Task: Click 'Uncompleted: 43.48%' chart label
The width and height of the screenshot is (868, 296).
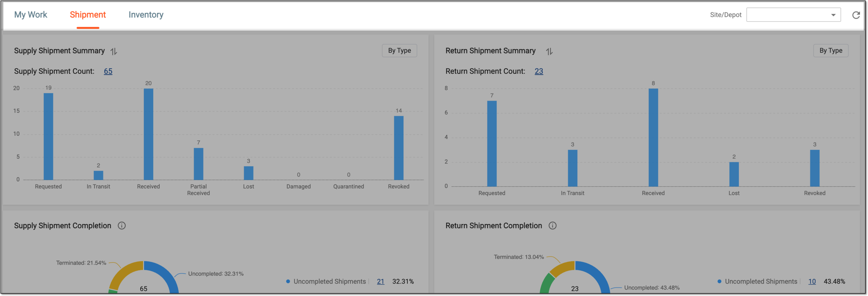Action: click(x=652, y=288)
